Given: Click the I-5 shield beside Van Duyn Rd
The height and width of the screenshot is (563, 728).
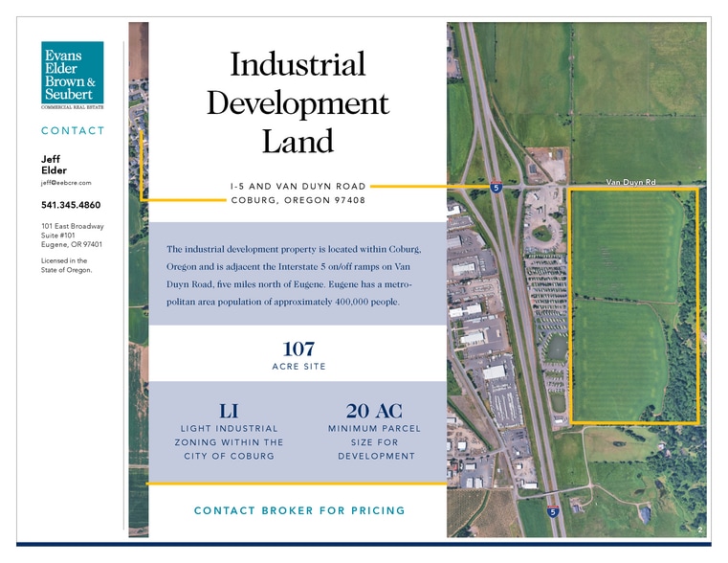Looking at the screenshot, I should [496, 188].
